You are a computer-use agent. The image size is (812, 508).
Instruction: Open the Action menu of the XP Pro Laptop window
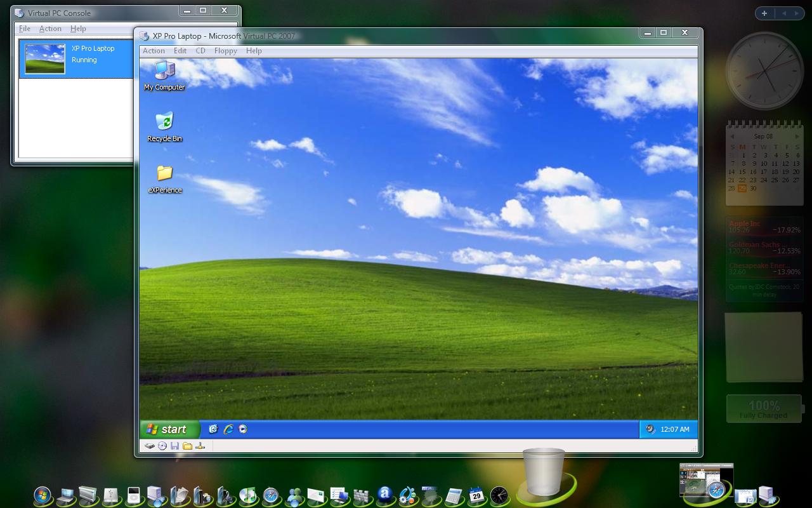154,51
